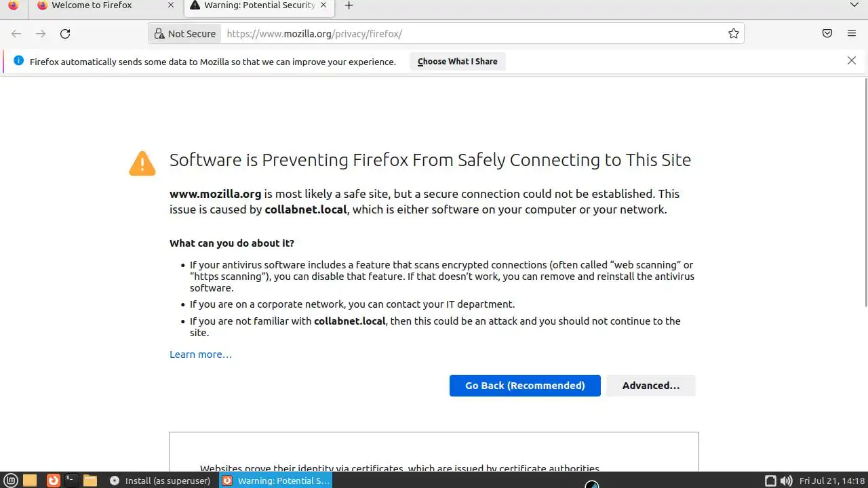The image size is (868, 488).
Task: Follow the Learn more… link
Action: (x=201, y=354)
